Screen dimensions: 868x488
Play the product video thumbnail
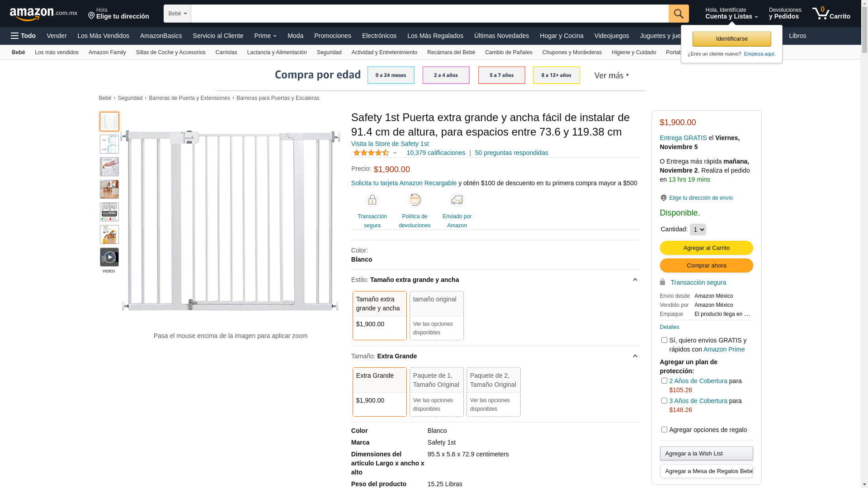point(109,257)
